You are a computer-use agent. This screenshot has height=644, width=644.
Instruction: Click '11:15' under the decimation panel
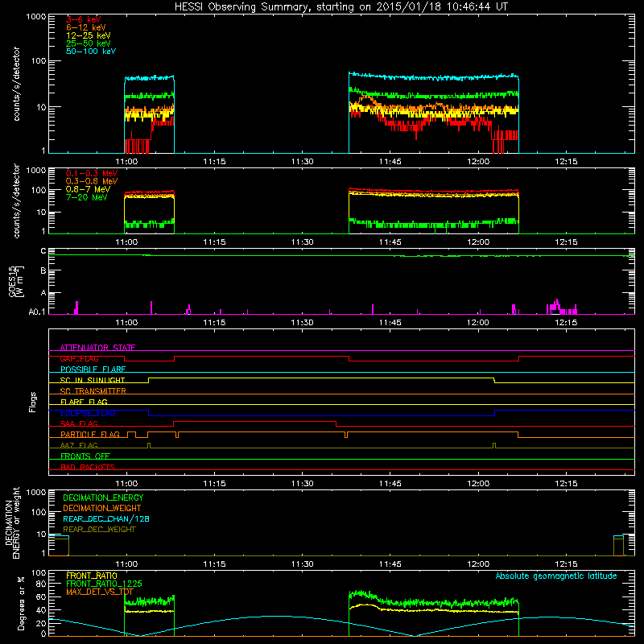[x=214, y=564]
